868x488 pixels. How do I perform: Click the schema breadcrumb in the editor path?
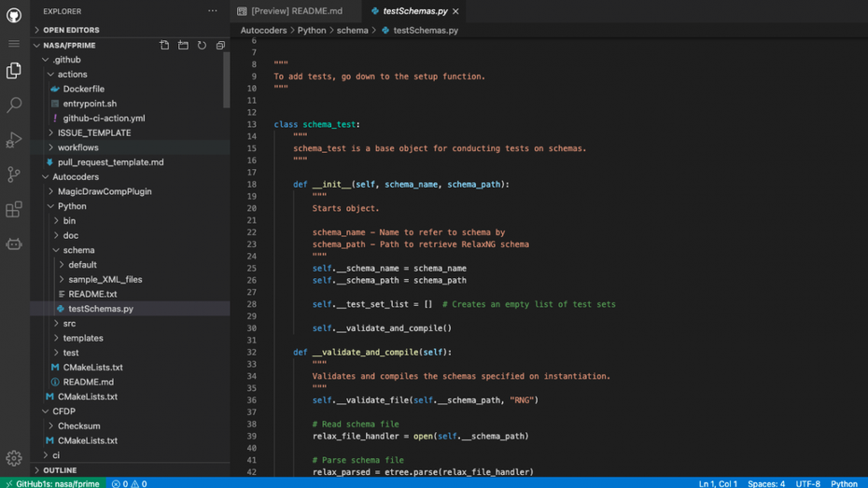(352, 30)
